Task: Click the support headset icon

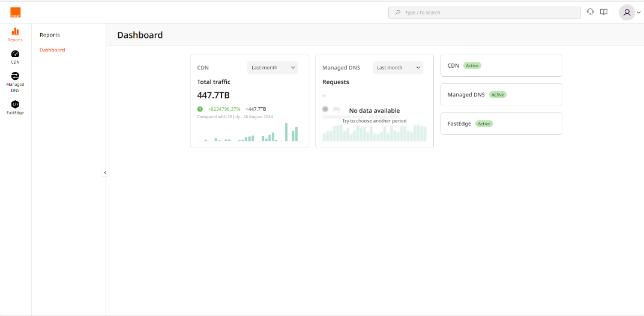Action: tap(590, 12)
